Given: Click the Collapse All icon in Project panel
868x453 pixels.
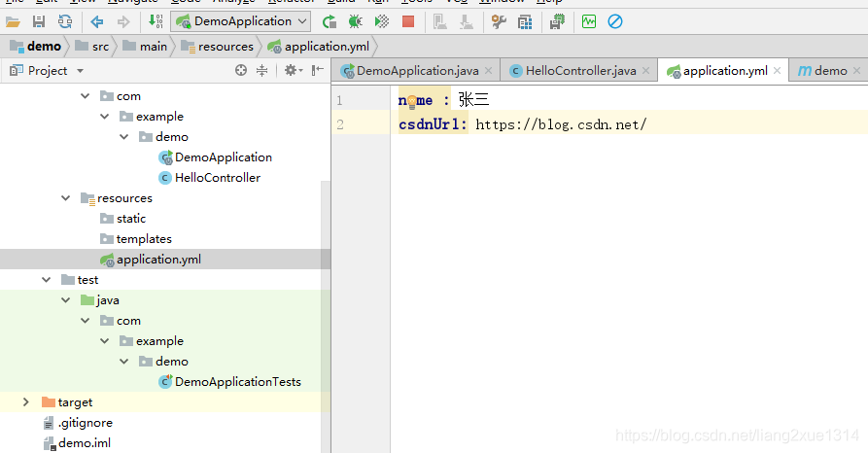Looking at the screenshot, I should point(261,70).
